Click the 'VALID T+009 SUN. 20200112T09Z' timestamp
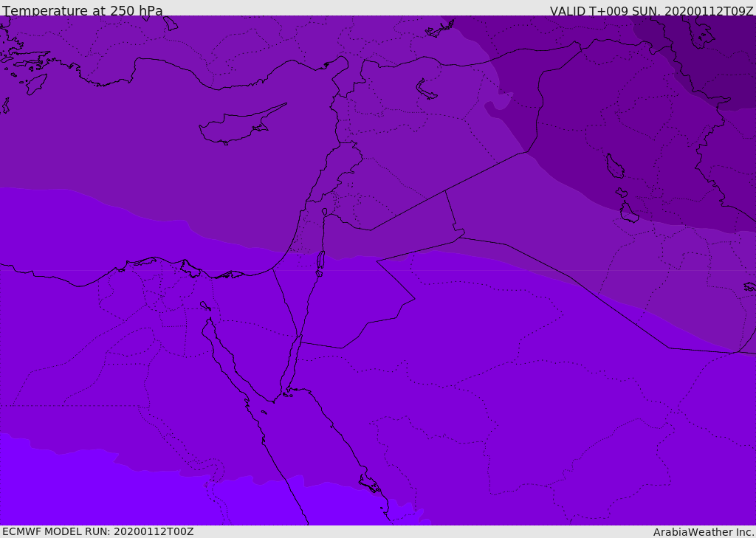 click(x=651, y=10)
